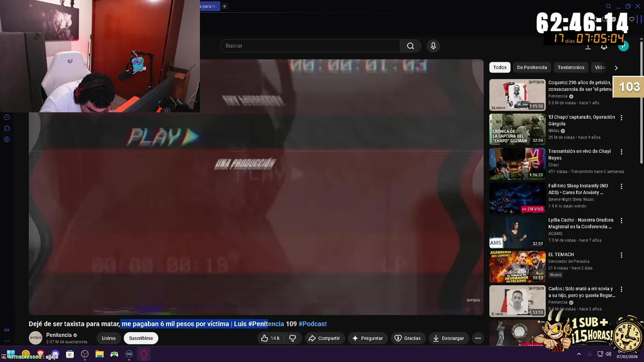
Task: Open Carlos Solo maté video thumbnail
Action: click(517, 301)
